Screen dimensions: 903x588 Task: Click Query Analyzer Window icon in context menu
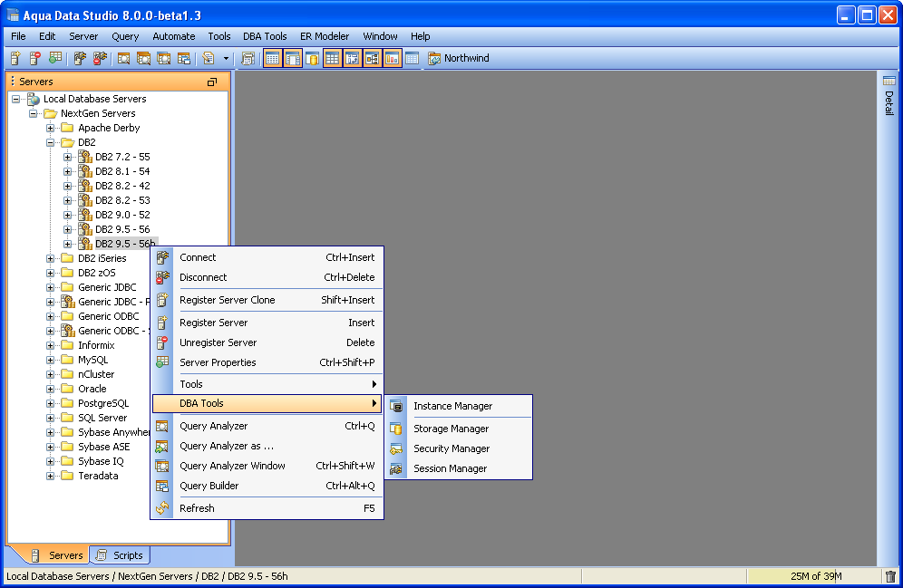click(162, 466)
